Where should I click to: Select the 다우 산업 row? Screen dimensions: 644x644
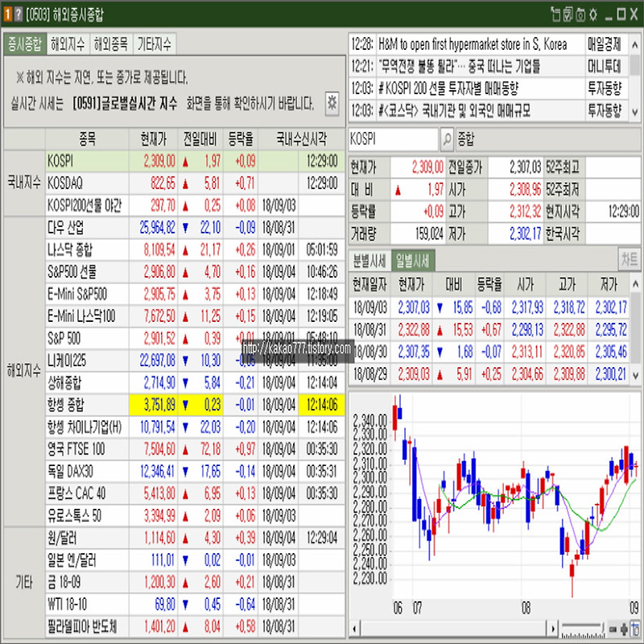coord(195,228)
